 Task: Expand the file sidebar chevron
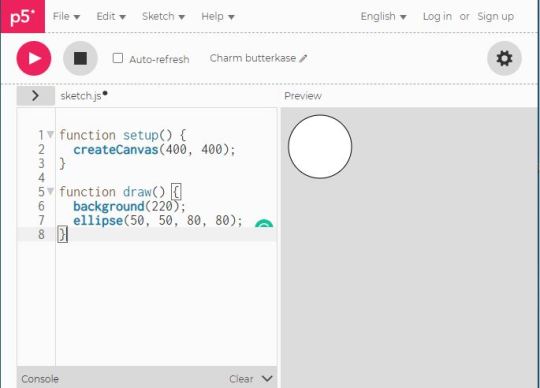coord(35,96)
